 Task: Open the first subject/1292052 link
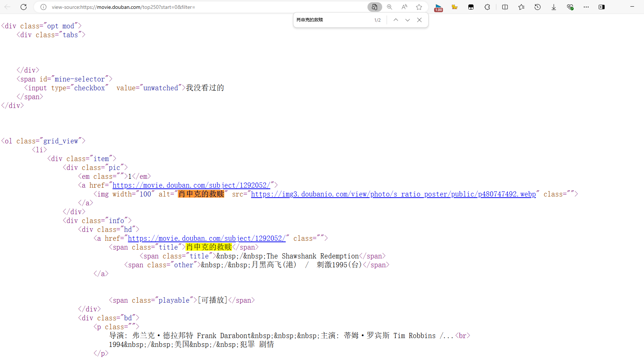[x=191, y=185]
